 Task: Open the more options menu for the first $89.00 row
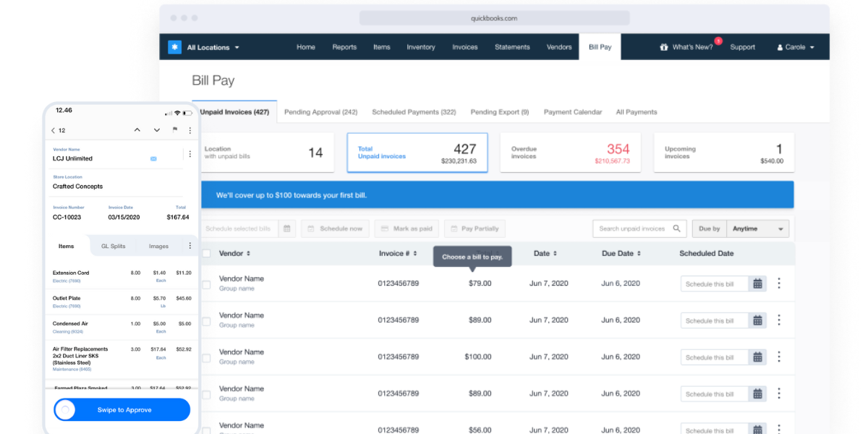click(x=779, y=320)
